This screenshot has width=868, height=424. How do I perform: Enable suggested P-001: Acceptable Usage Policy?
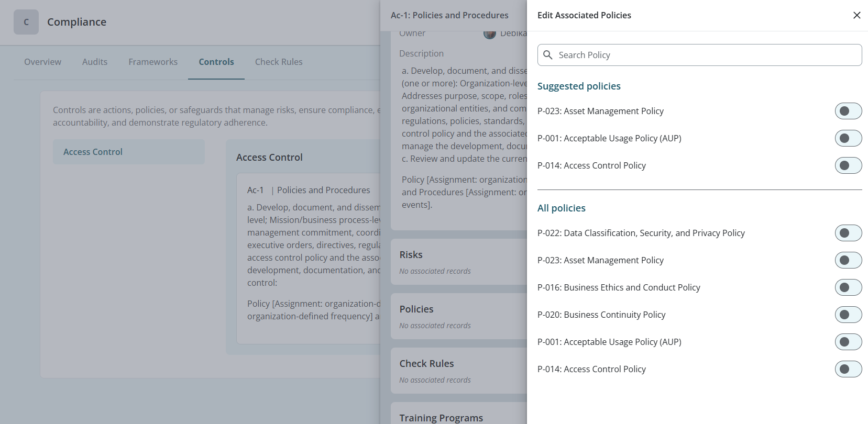848,138
